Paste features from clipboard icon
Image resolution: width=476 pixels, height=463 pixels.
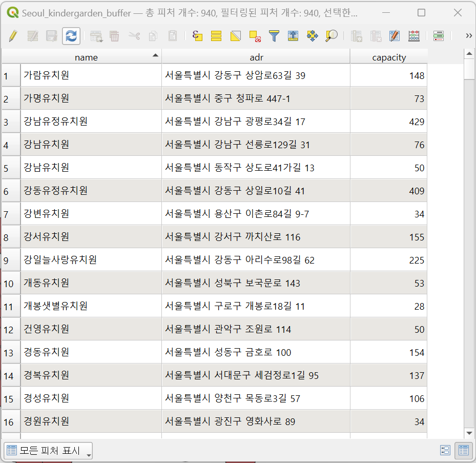click(173, 36)
